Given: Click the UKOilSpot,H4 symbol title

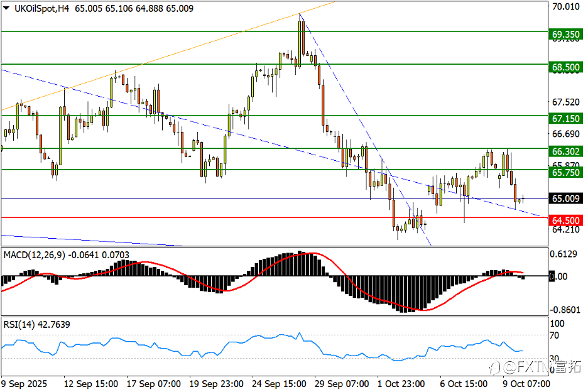Looking at the screenshot, I should (41, 8).
